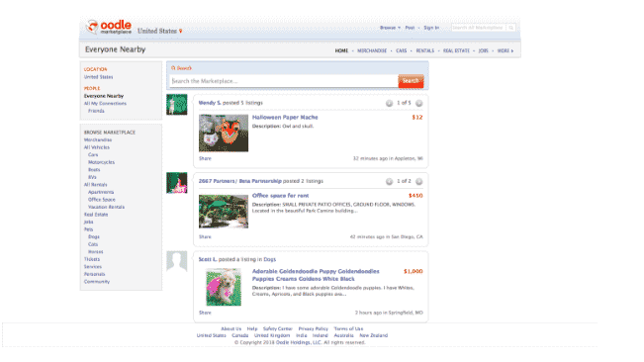
Task: Expand the Browse dropdown in the header
Action: point(390,28)
